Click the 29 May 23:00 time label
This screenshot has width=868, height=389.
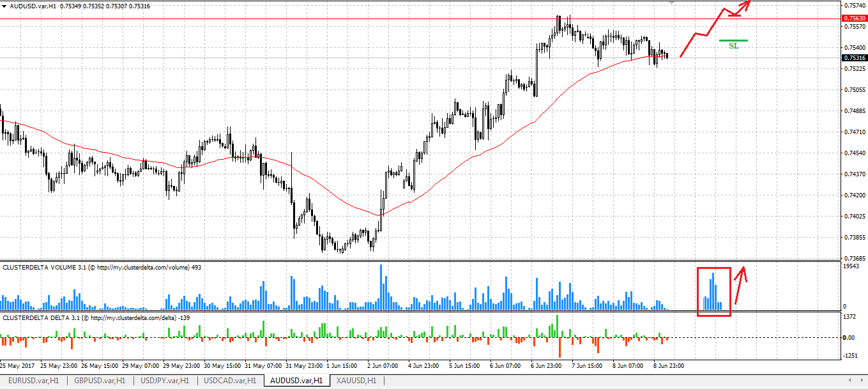pos(180,367)
